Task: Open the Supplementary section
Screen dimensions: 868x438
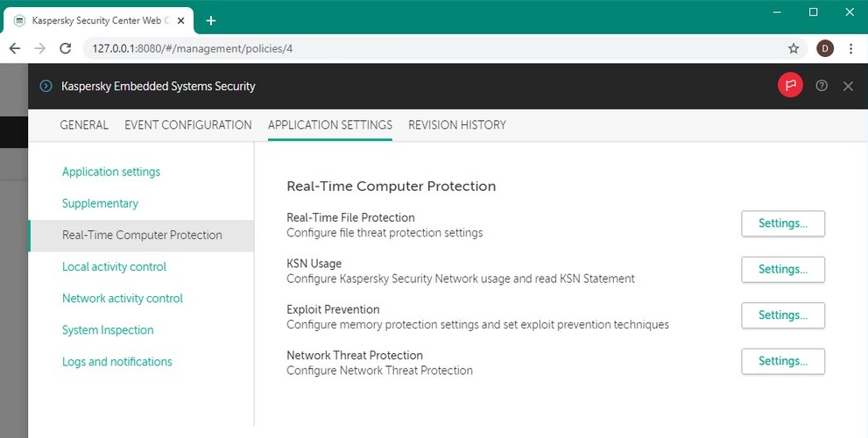Action: tap(100, 203)
